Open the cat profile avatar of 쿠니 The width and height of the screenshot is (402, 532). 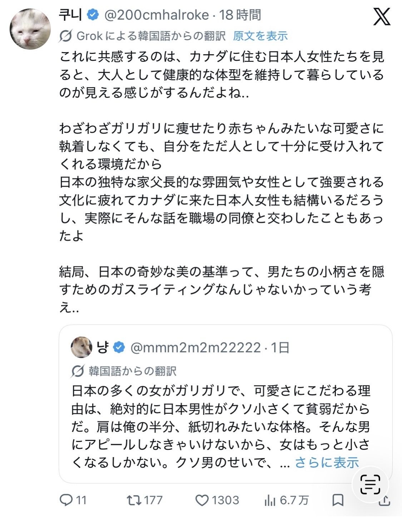click(30, 29)
